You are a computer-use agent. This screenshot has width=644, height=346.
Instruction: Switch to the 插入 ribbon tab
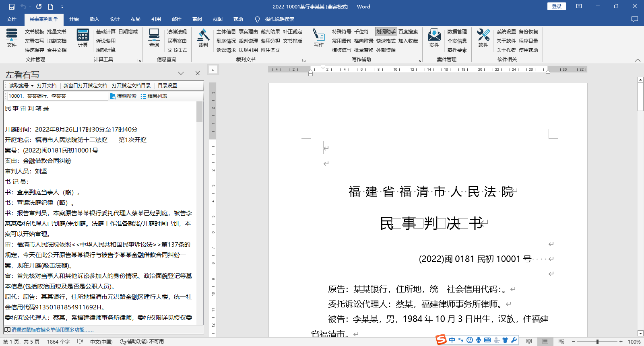tap(95, 19)
